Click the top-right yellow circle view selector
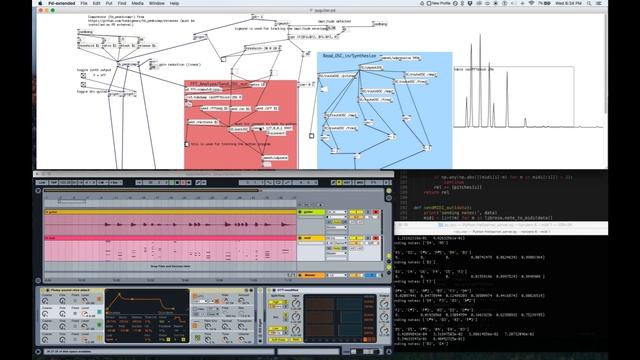Image resolution: width=640 pixels, height=360 pixels. click(x=389, y=191)
